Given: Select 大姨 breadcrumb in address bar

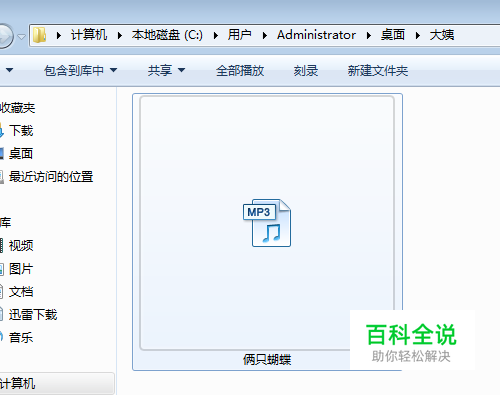Looking at the screenshot, I should click(442, 35).
